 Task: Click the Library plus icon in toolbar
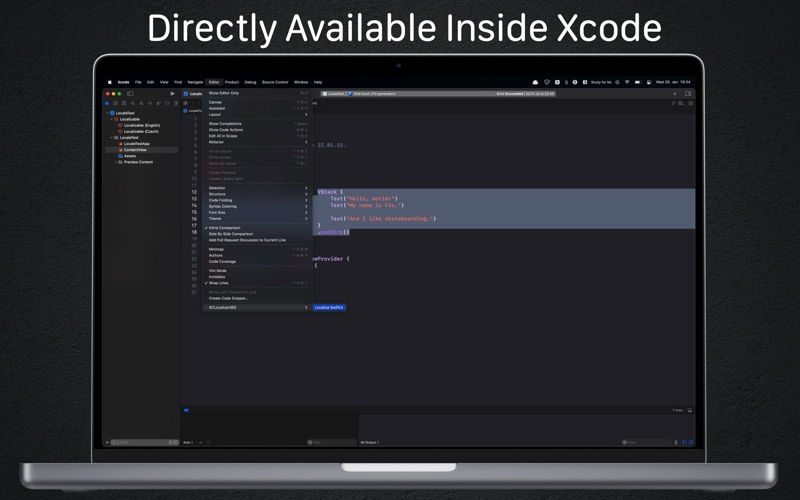(x=674, y=94)
